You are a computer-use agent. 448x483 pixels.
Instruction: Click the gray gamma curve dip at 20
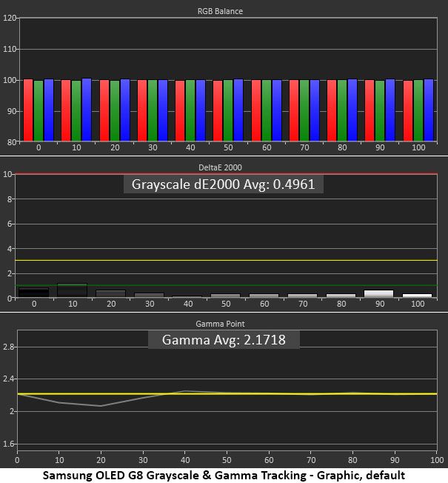[x=101, y=406]
